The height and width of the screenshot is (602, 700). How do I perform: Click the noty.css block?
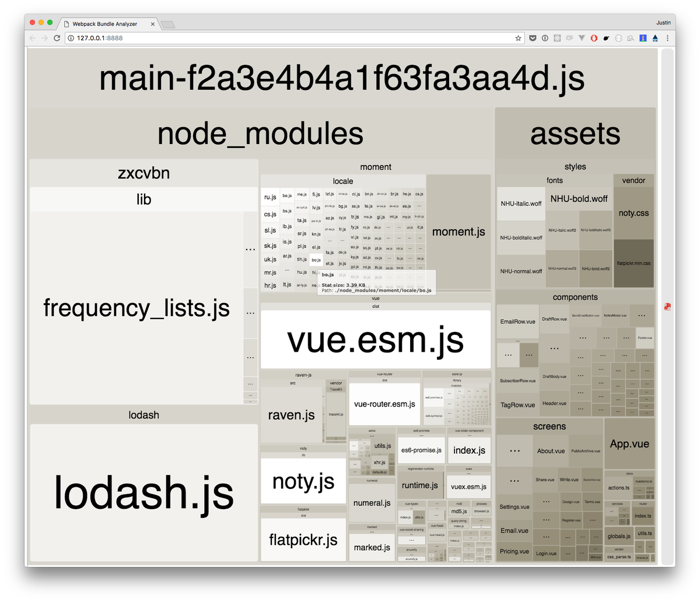(633, 213)
